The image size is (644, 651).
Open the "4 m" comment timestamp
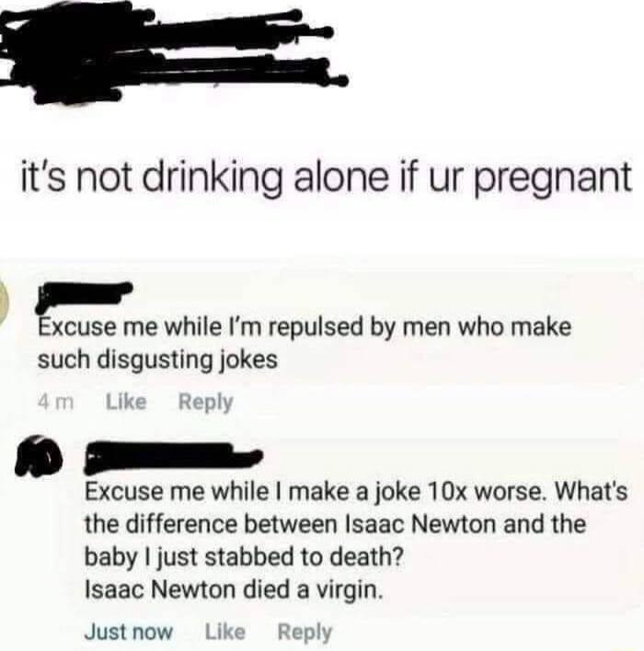[x=55, y=403]
